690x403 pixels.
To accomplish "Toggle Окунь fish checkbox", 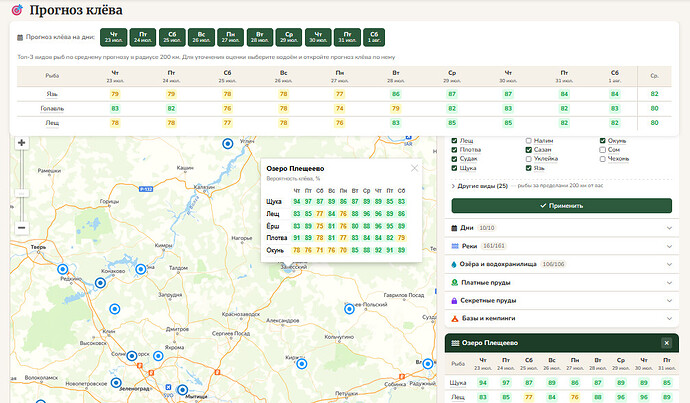I will point(602,141).
